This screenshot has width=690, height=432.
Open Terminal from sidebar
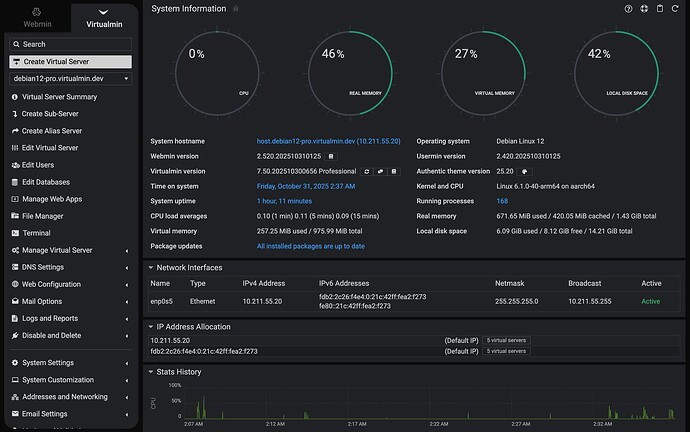[36, 232]
